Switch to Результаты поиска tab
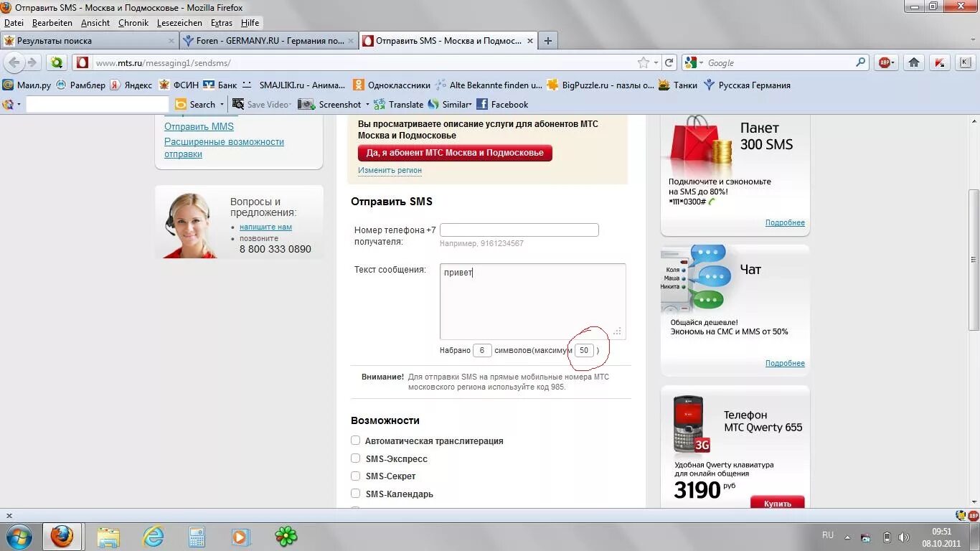The width and height of the screenshot is (980, 551). click(89, 41)
